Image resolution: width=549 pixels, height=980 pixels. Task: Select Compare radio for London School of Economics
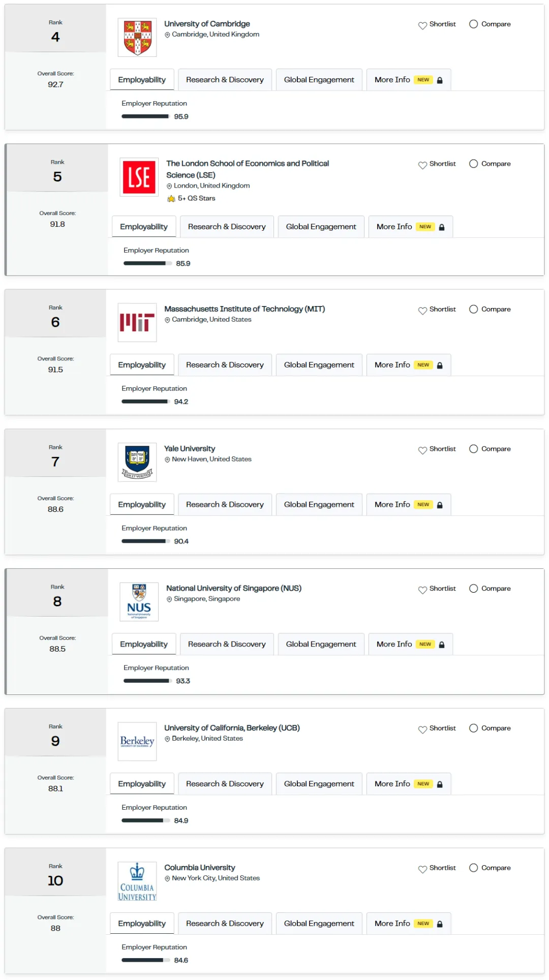point(473,164)
